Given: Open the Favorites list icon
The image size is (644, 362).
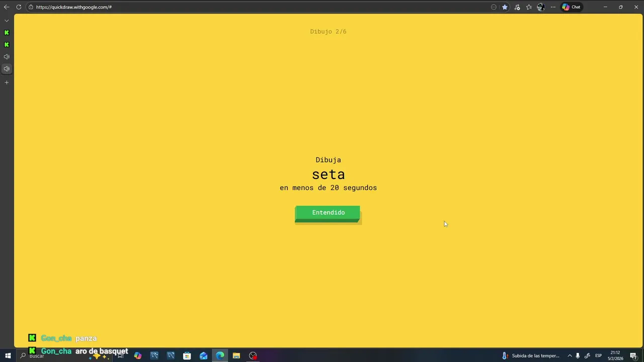Looking at the screenshot, I should 529,7.
